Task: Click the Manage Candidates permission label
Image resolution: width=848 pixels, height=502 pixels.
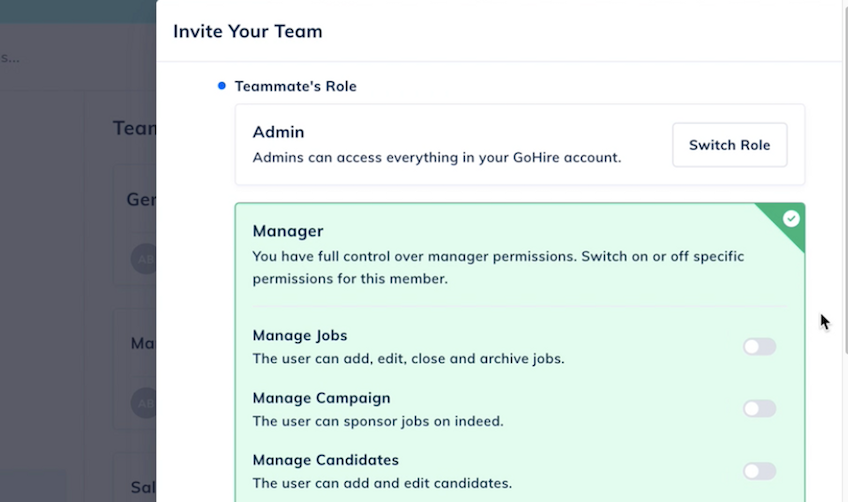Action: (x=326, y=460)
